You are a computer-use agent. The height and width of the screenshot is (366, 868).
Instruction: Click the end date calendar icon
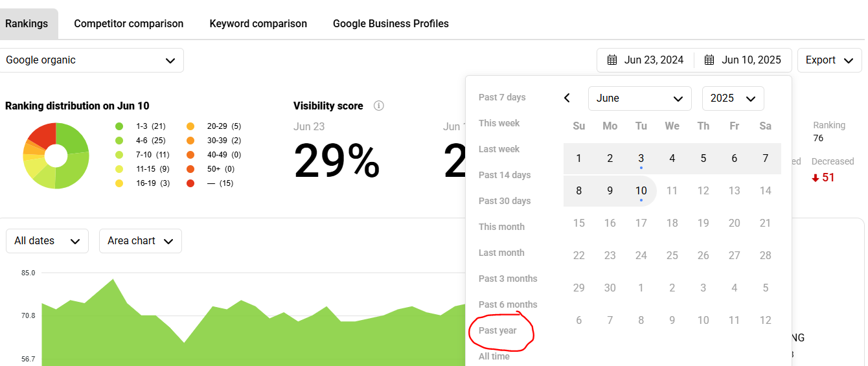(x=709, y=60)
